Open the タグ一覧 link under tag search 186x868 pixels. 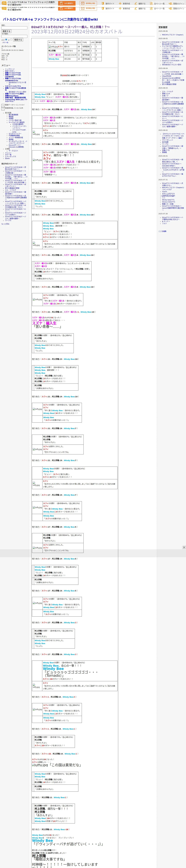pyautogui.click(x=5, y=42)
